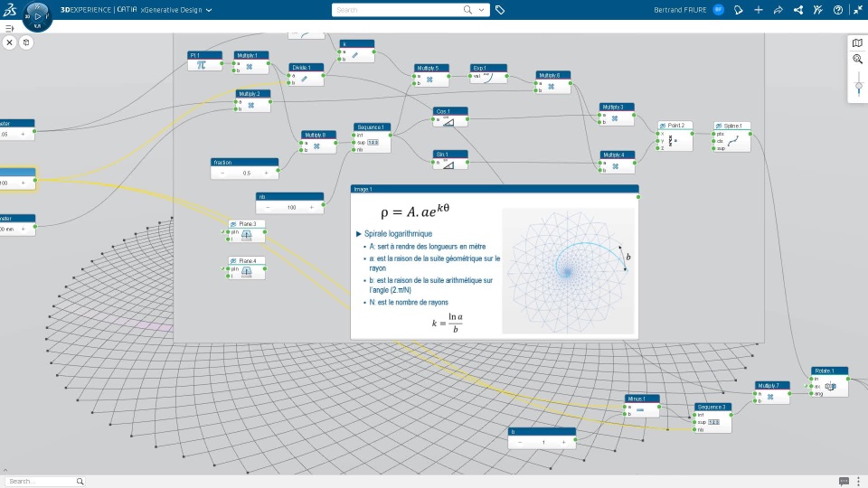Decrease the fraction value with minus
This screenshot has height=488, width=868.
(222, 174)
